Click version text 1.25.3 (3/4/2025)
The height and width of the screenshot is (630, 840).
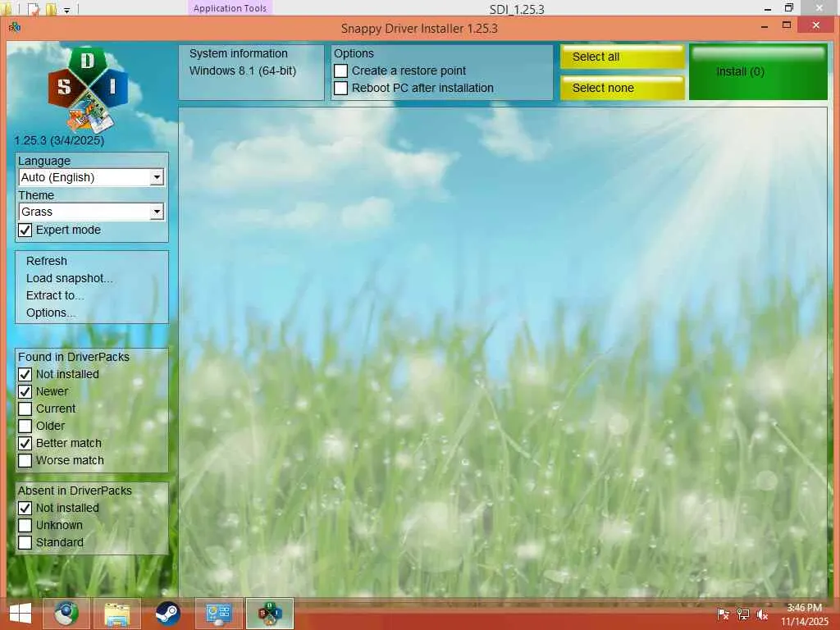[59, 140]
